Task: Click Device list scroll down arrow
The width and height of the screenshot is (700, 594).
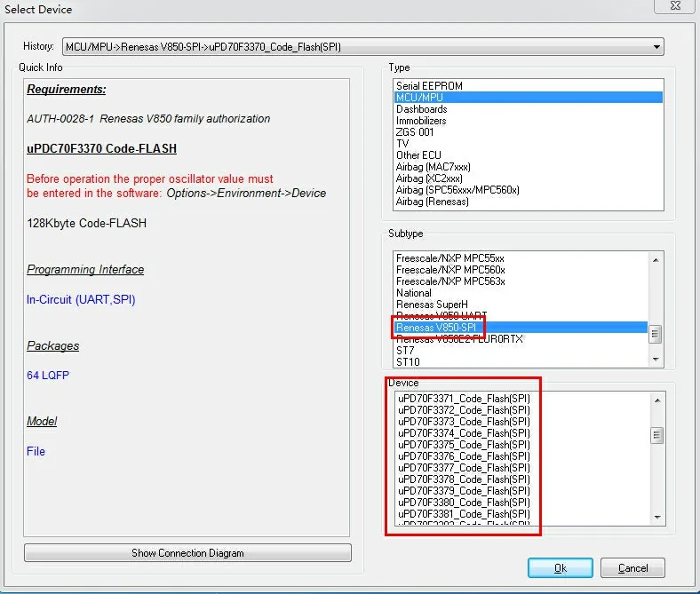Action: 657,518
